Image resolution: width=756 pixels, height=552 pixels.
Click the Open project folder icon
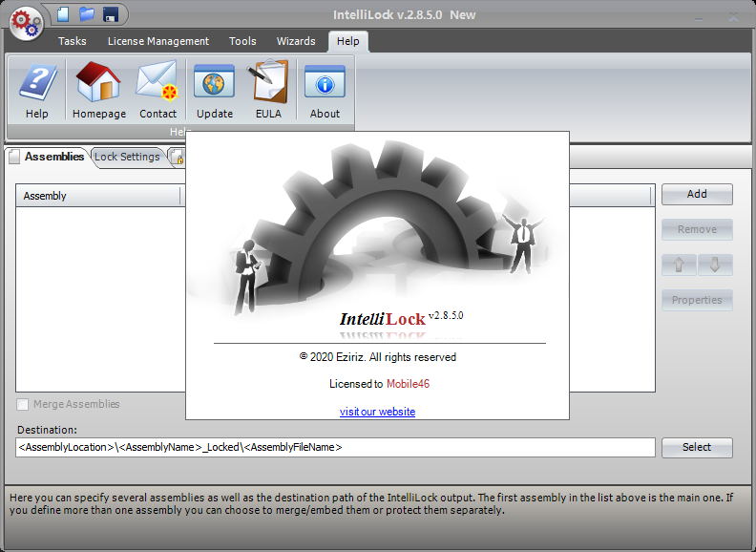(87, 14)
